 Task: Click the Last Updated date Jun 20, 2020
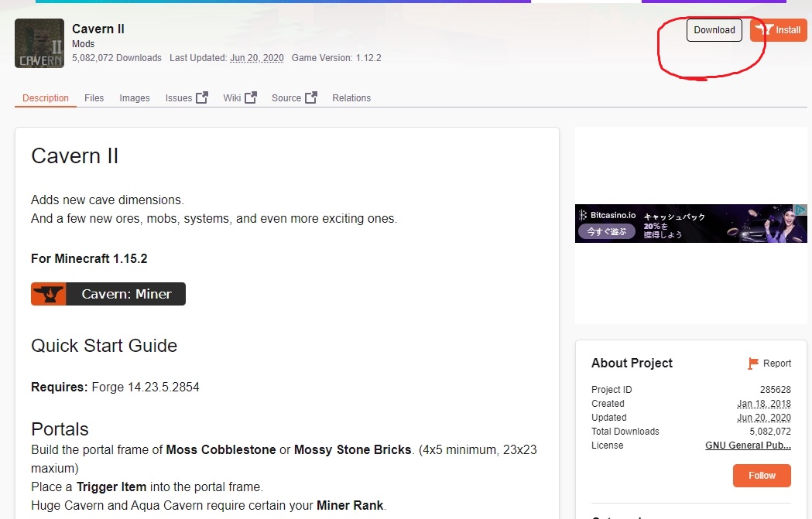[x=257, y=58]
